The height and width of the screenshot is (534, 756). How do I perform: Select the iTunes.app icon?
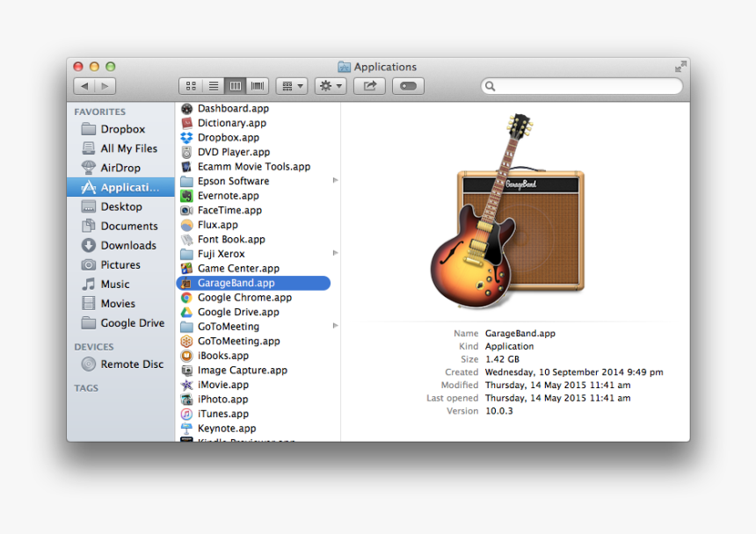click(x=186, y=414)
